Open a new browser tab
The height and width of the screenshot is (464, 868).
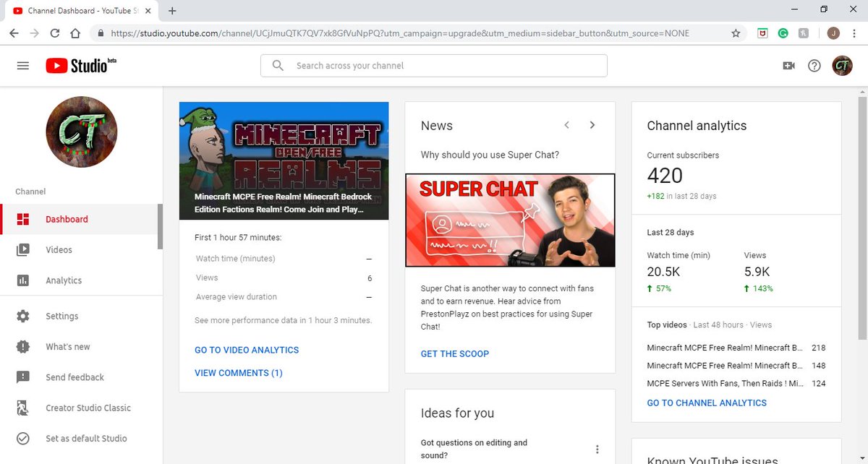pos(172,11)
